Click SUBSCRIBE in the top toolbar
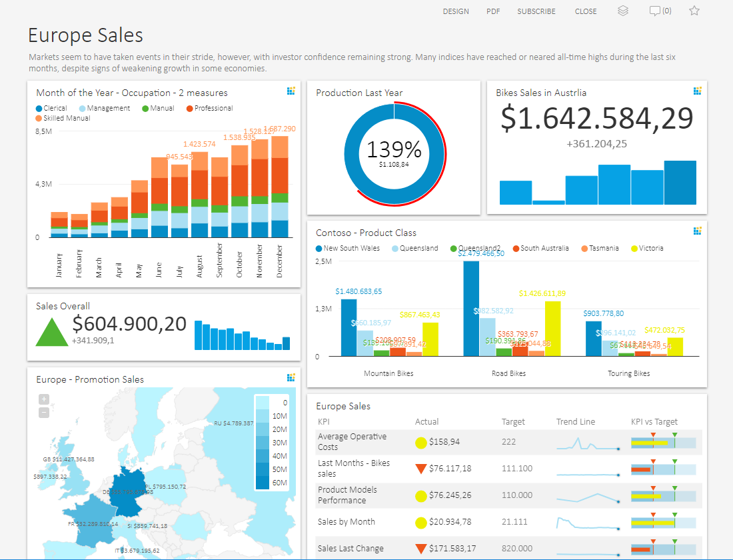The width and height of the screenshot is (733, 560). coord(536,11)
